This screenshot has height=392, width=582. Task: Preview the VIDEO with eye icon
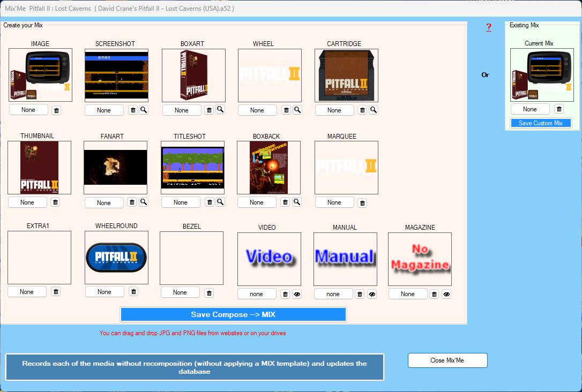(297, 294)
